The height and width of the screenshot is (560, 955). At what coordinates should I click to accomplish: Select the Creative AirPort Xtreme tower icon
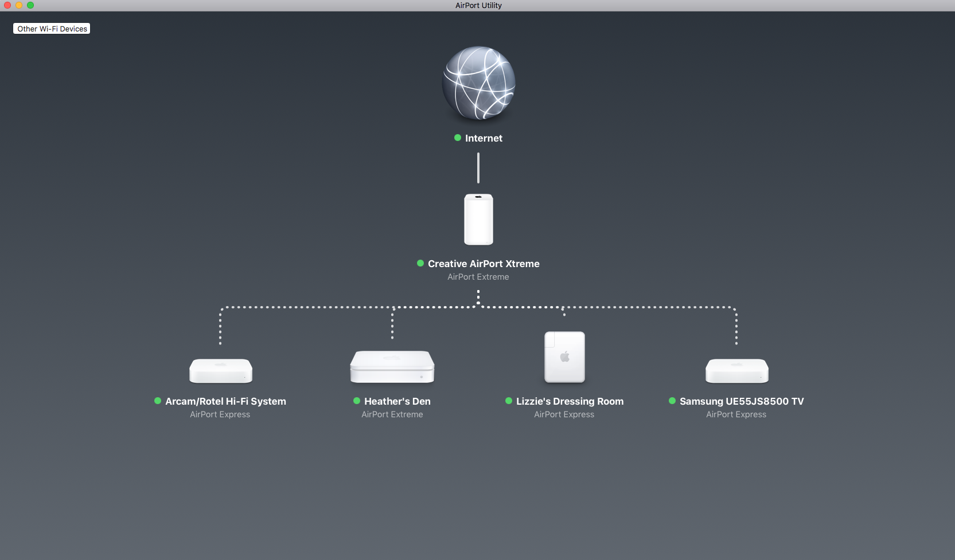click(x=478, y=220)
